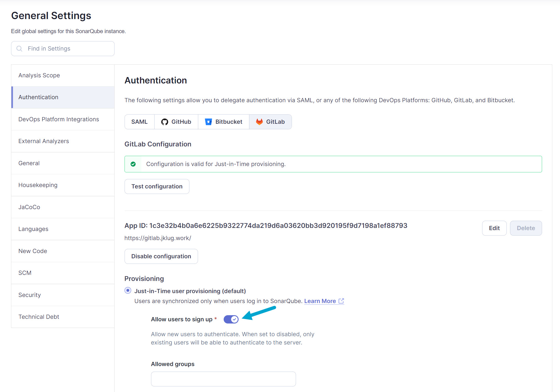Select Authentication in the sidebar

pos(38,97)
